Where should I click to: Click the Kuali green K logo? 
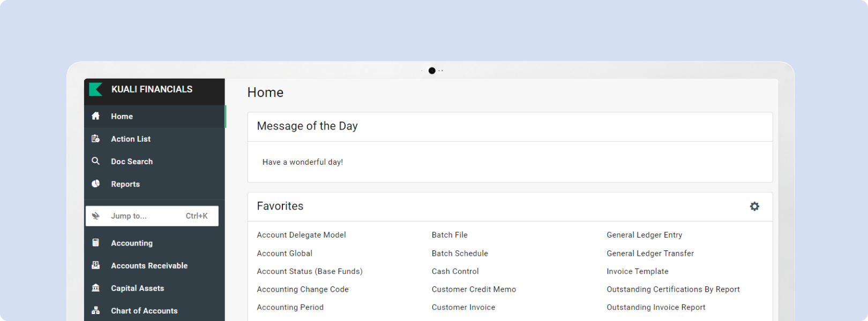pos(96,89)
